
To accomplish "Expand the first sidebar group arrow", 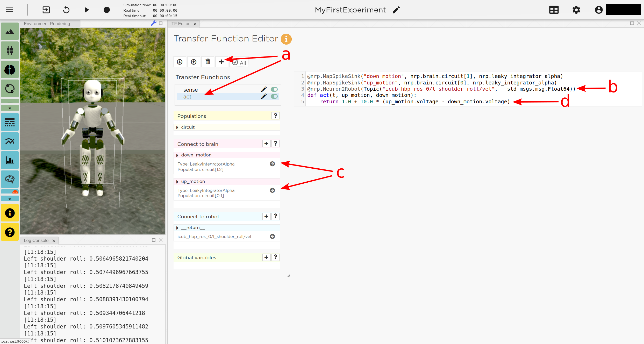I will click(10, 108).
